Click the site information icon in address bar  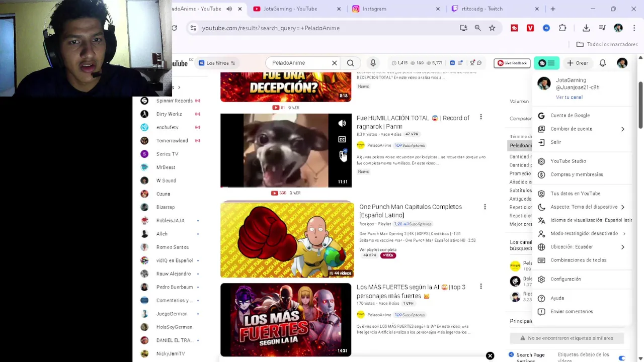click(193, 28)
